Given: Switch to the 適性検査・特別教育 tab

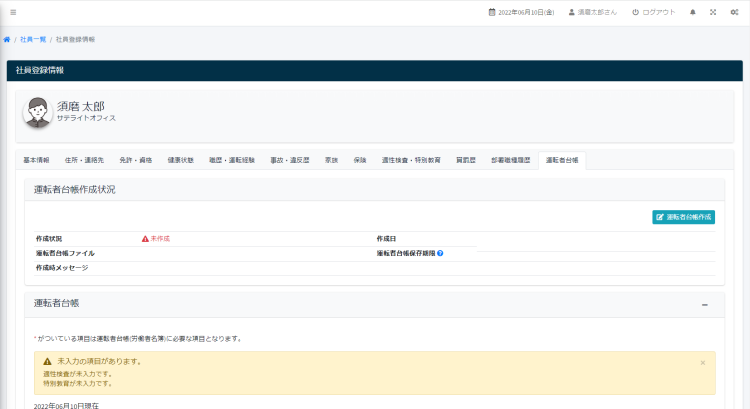Looking at the screenshot, I should pyautogui.click(x=410, y=160).
